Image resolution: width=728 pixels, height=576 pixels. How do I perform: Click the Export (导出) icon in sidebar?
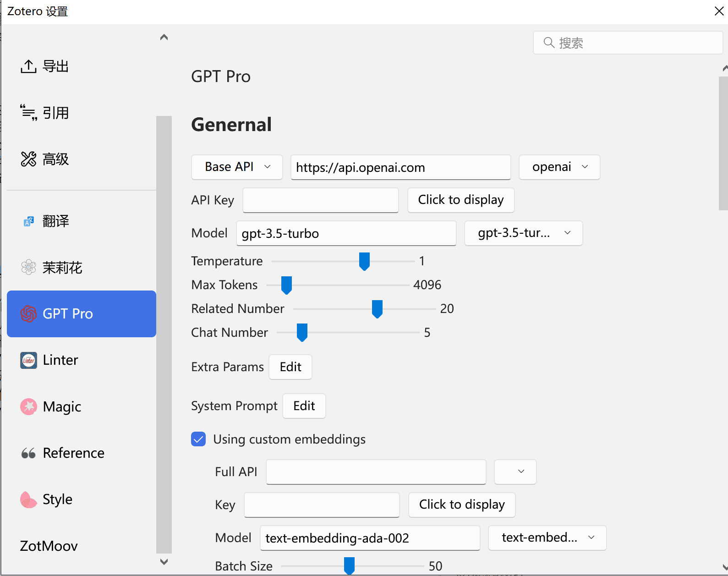point(28,66)
